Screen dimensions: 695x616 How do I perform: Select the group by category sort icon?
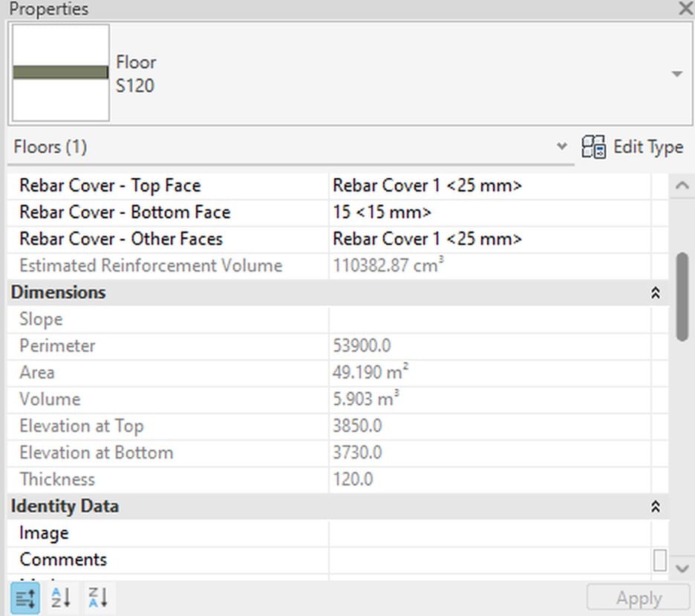pos(25,598)
